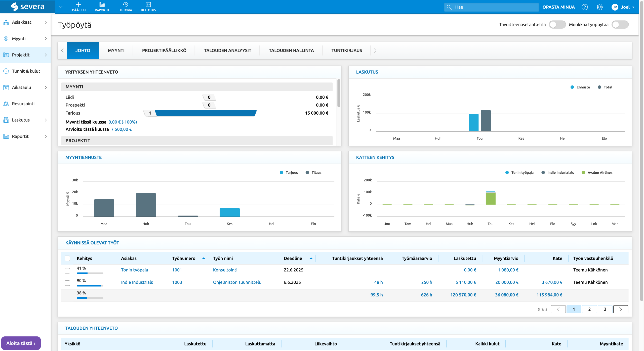Image resolution: width=644 pixels, height=351 pixels.
Task: Start the Kellotus timer icon
Action: [148, 5]
